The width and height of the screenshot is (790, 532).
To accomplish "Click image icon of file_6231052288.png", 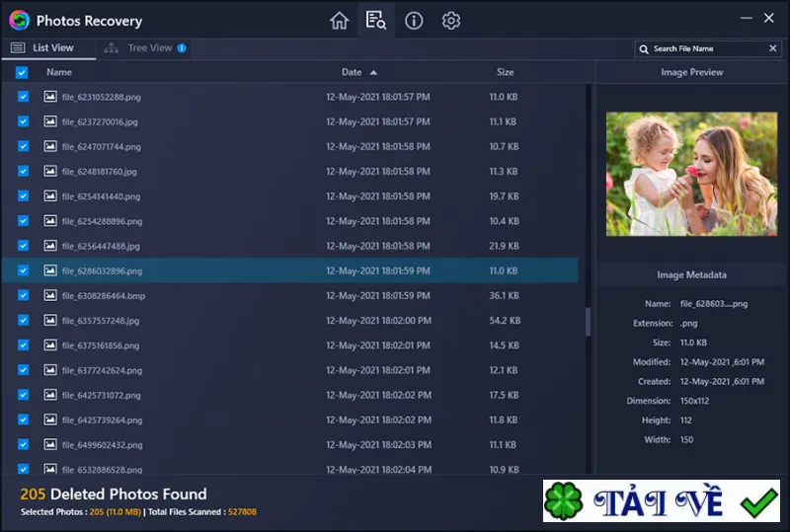I will pyautogui.click(x=50, y=96).
